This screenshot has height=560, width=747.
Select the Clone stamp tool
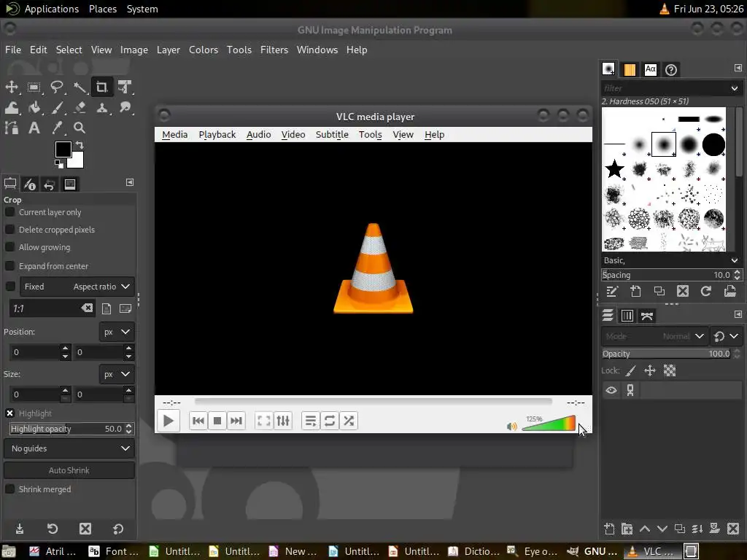pyautogui.click(x=102, y=108)
